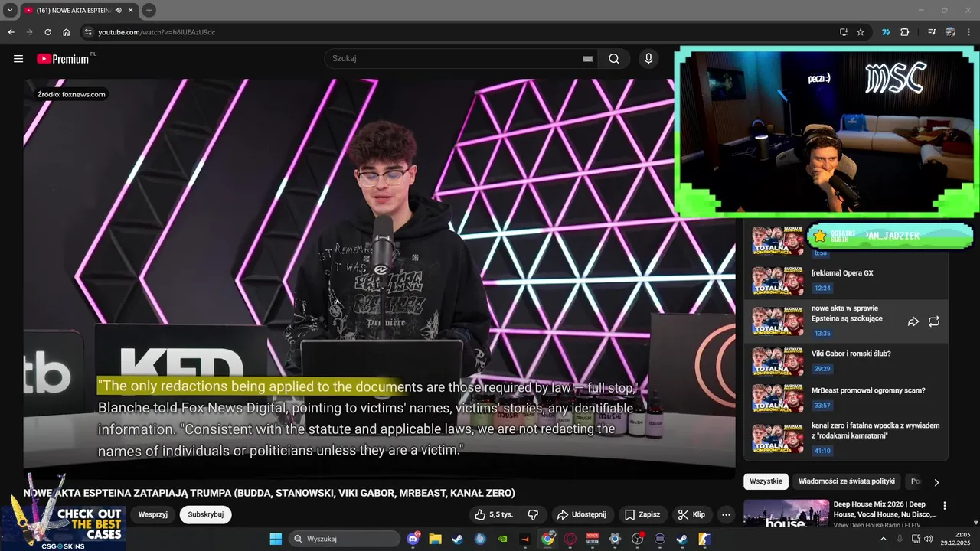Select the NOWE AKTA ESPTEINA browser tab
The width and height of the screenshot is (980, 551).
(x=78, y=10)
